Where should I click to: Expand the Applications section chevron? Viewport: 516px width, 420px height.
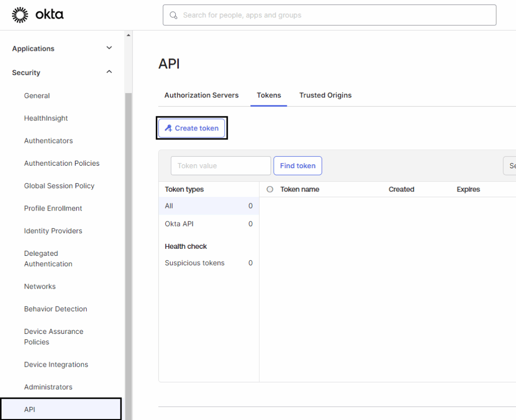pos(109,48)
